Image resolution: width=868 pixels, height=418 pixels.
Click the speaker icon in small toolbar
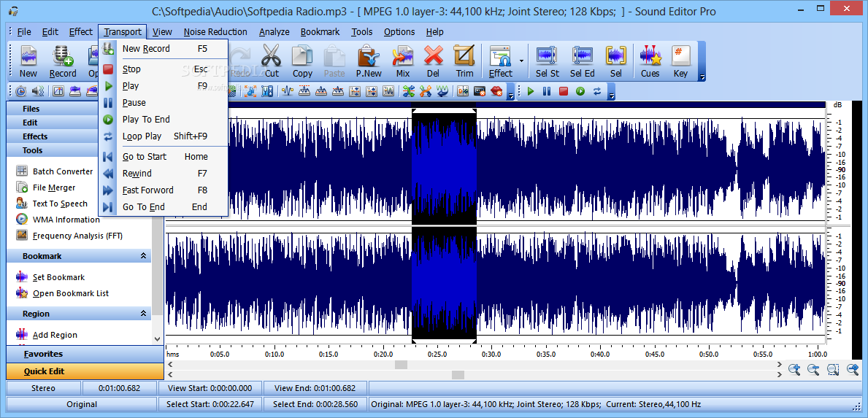tap(38, 91)
